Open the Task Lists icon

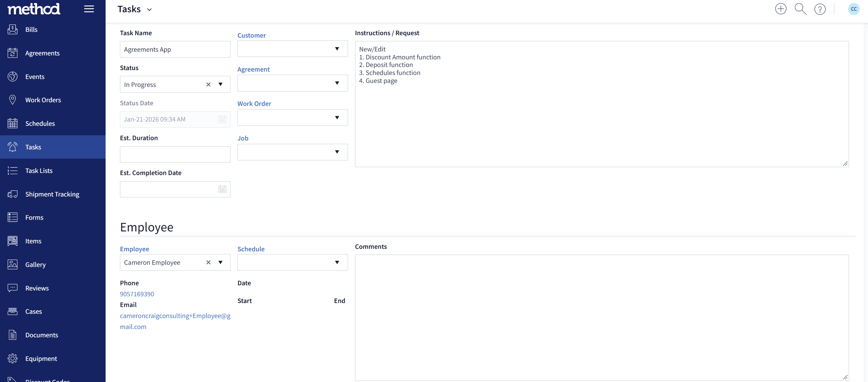[x=13, y=170]
